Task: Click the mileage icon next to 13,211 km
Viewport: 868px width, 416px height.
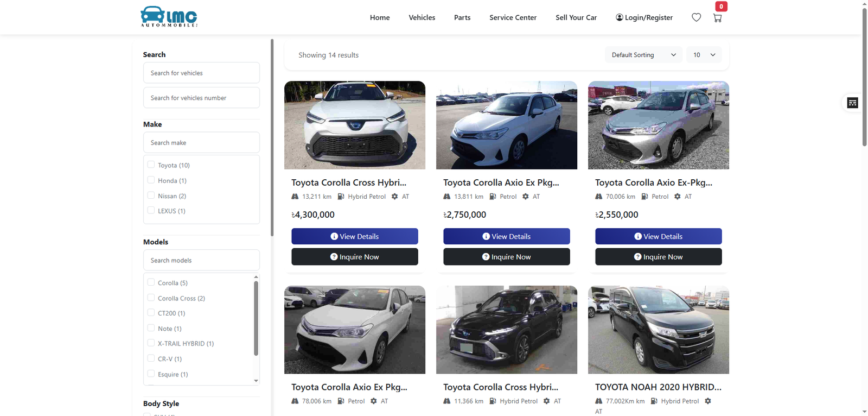Action: (x=295, y=197)
